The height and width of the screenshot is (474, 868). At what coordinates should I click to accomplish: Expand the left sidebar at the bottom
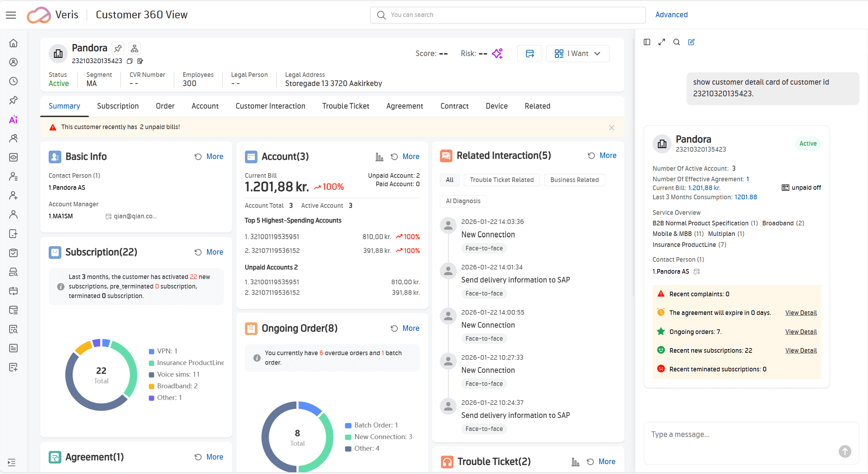12,462
